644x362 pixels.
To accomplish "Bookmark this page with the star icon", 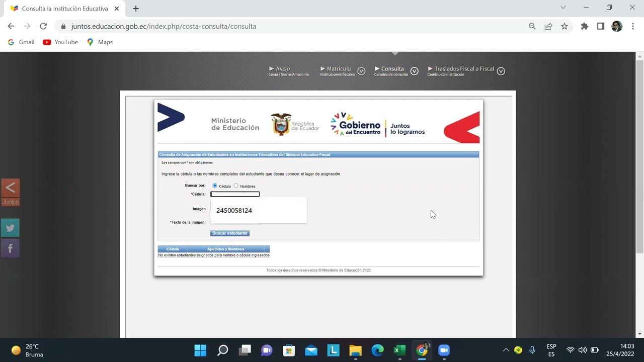I will 565,26.
